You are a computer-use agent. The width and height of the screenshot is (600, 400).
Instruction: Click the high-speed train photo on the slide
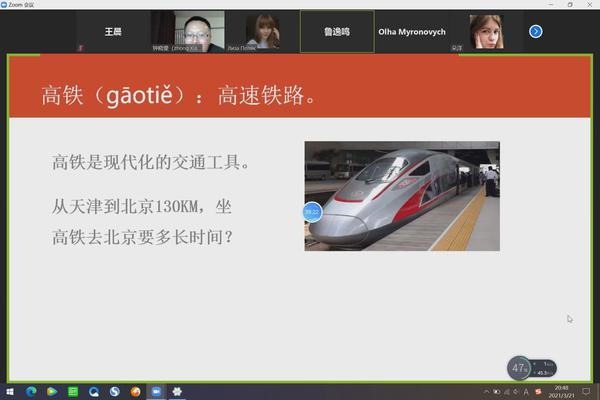click(402, 195)
